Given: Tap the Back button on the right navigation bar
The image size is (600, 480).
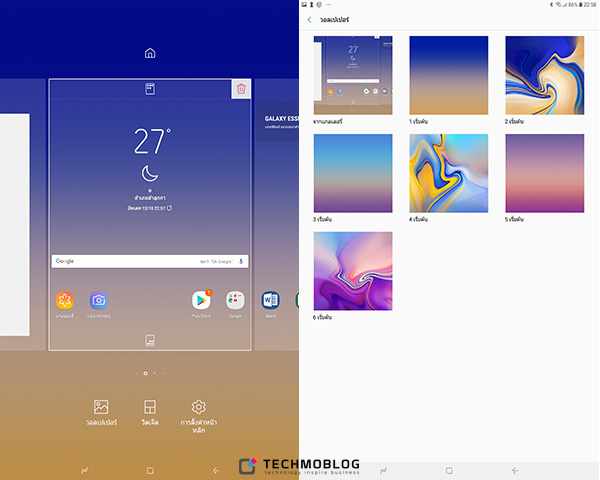Looking at the screenshot, I should tap(515, 470).
